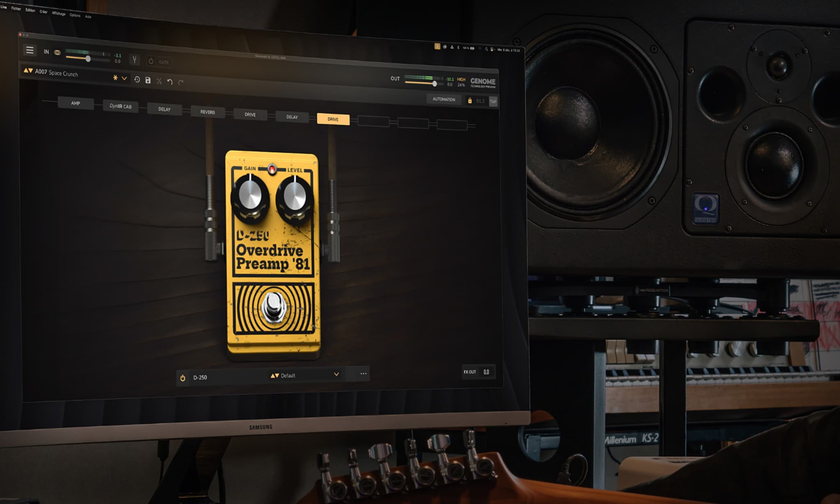Toggle the noise gate power icon
This screenshot has height=504, width=840.
click(x=151, y=61)
